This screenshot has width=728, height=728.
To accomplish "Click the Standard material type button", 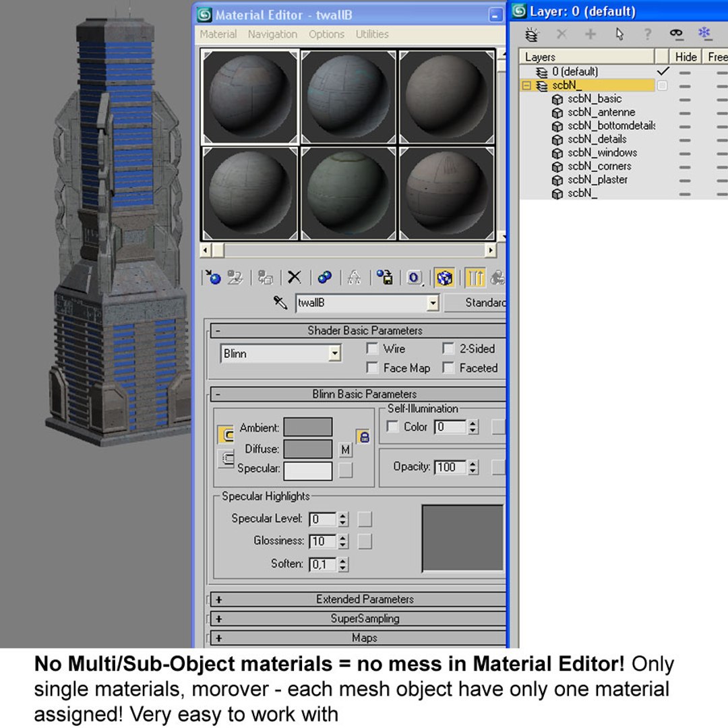I will [x=475, y=303].
